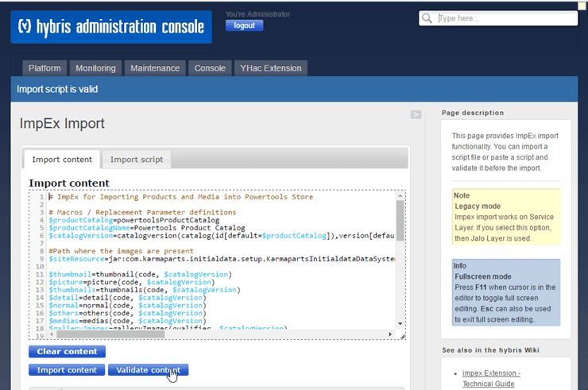Click the $productCatalogName line 5
Image resolution: width=588 pixels, height=390 pixels.
pos(147,228)
